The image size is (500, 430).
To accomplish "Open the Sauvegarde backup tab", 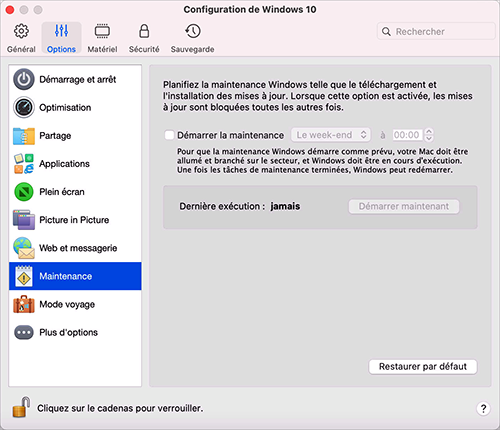I will [x=192, y=38].
